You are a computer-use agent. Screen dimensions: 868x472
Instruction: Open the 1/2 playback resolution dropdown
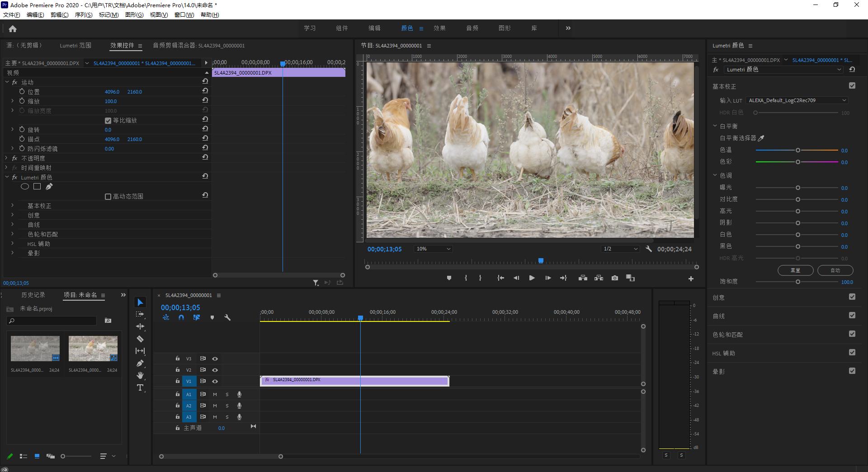point(620,249)
